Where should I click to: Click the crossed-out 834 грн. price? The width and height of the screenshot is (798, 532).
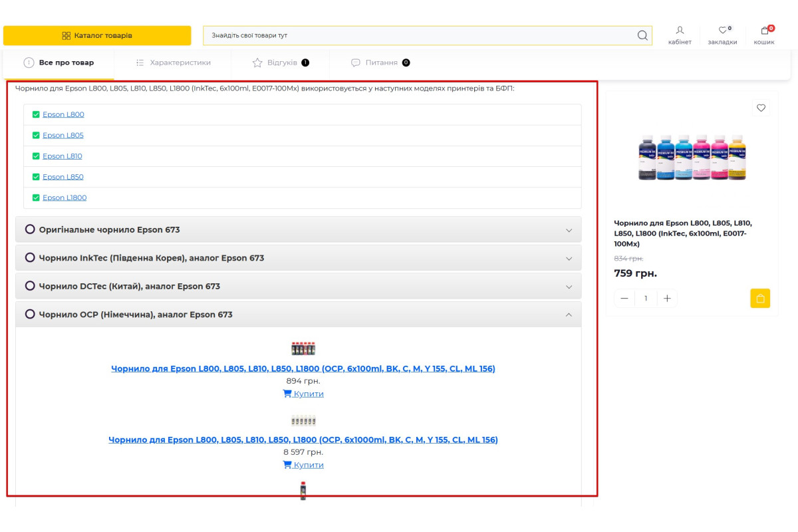[628, 258]
